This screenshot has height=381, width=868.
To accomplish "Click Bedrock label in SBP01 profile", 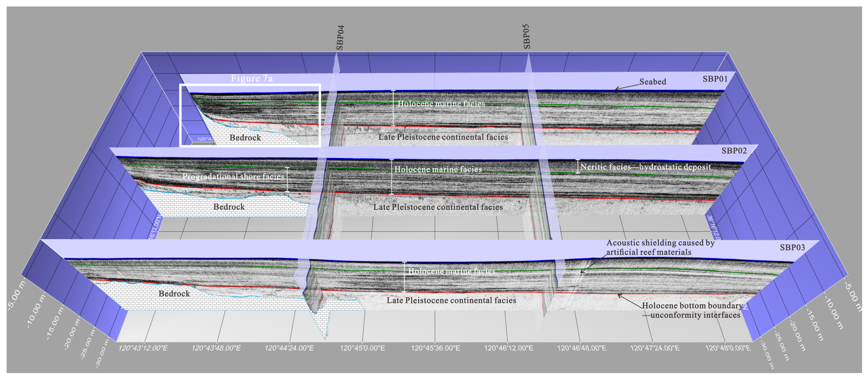I will click(x=245, y=138).
